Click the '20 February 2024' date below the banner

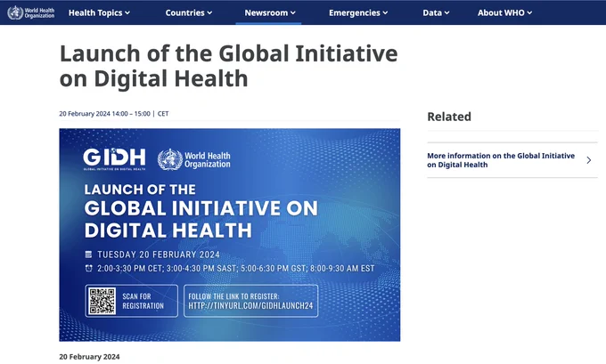[x=89, y=357]
